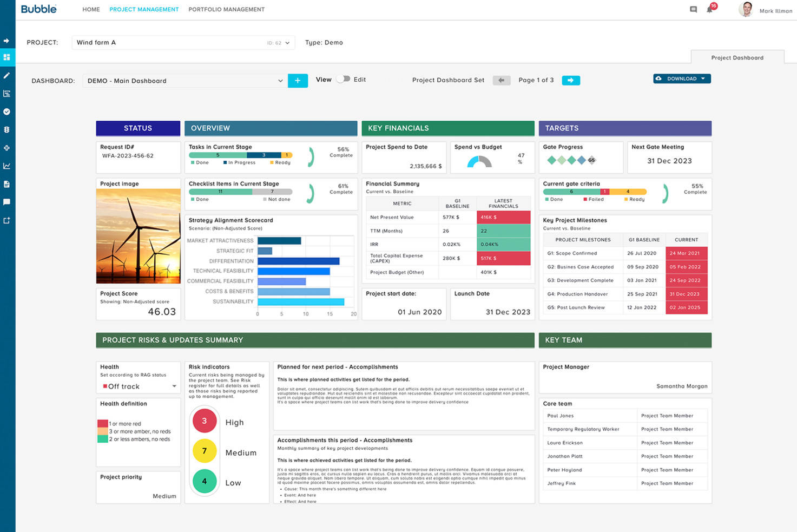
Task: Click the export square icon in sidebar
Action: click(x=6, y=220)
